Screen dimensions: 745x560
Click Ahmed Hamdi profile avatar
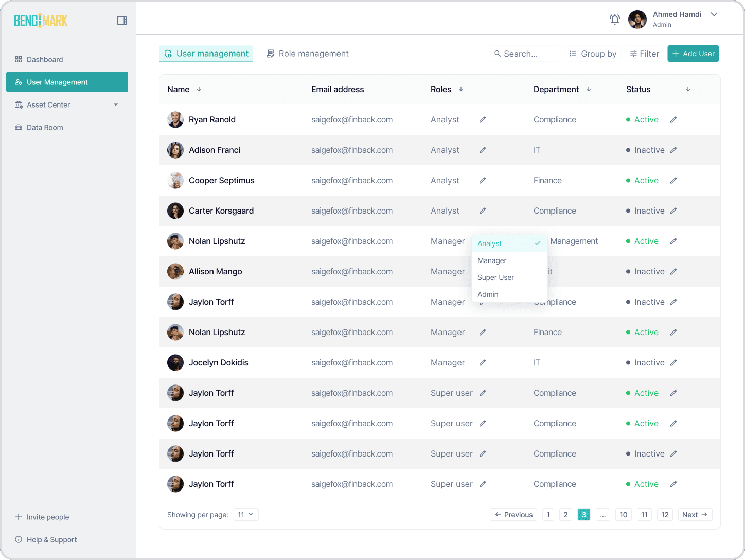[637, 20]
